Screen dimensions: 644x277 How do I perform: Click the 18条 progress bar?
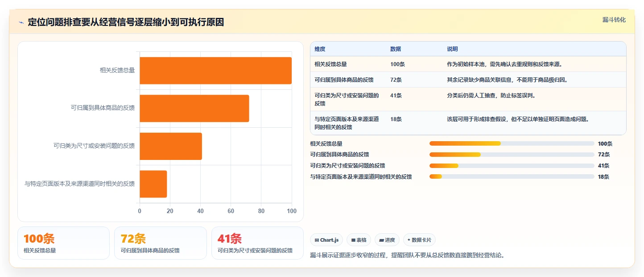(x=512, y=176)
